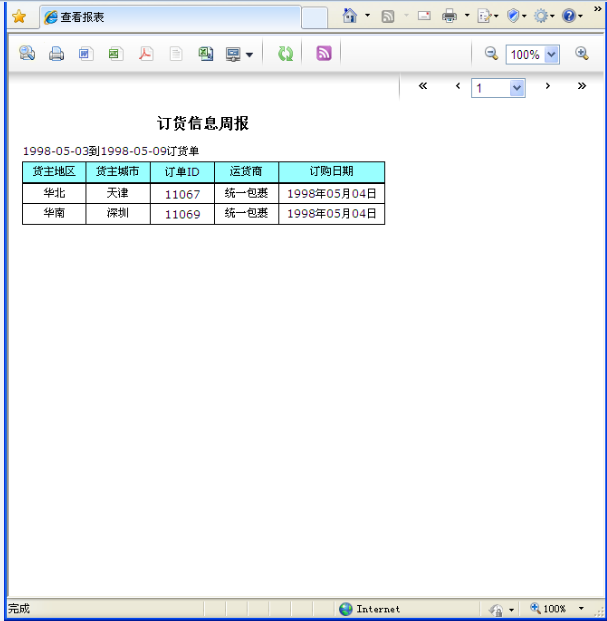Viewport: 607px width, 621px height.
Task: Click the 华北 region cell
Action: coord(54,193)
